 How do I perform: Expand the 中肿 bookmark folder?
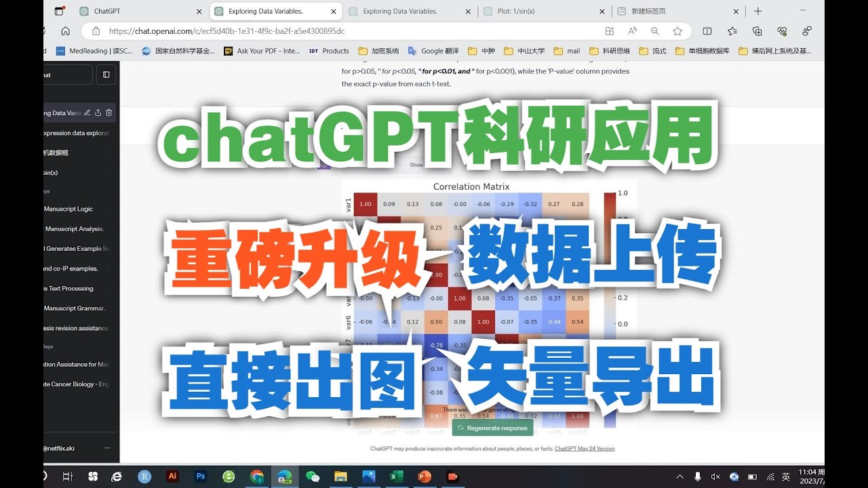pyautogui.click(x=481, y=51)
